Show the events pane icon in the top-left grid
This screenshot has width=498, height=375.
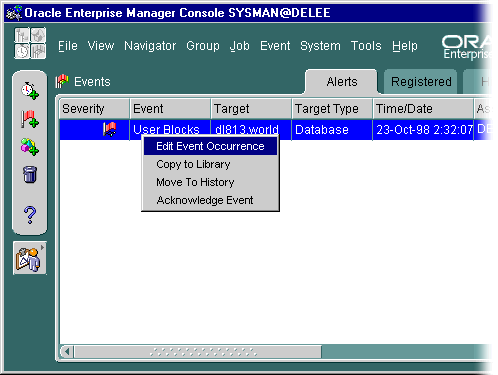point(38,51)
